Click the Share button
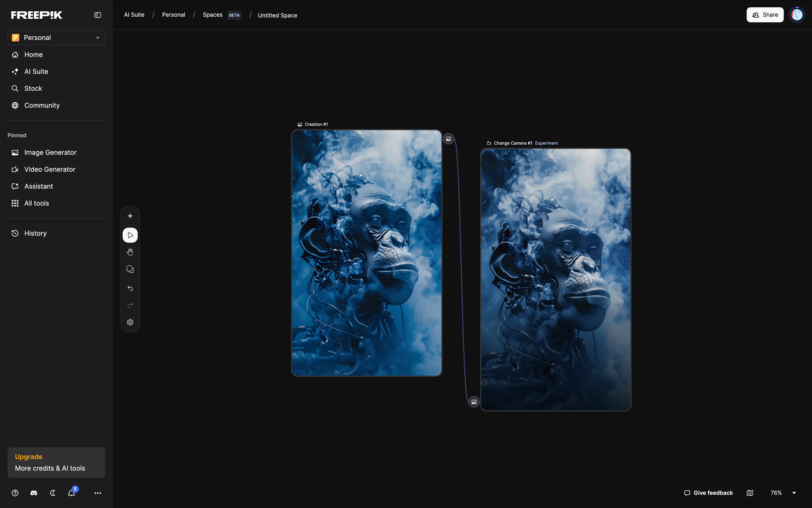Viewport: 812px width, 508px height. (x=765, y=15)
